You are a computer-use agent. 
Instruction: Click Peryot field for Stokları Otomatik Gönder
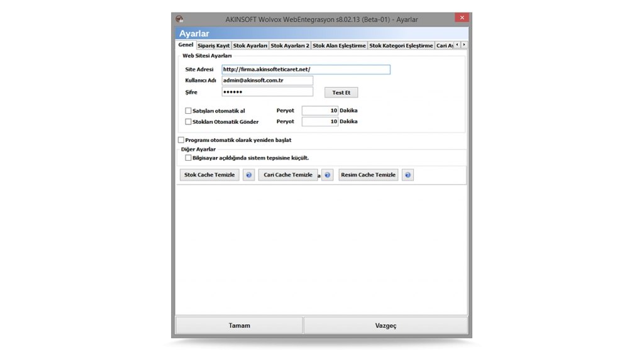[320, 122]
